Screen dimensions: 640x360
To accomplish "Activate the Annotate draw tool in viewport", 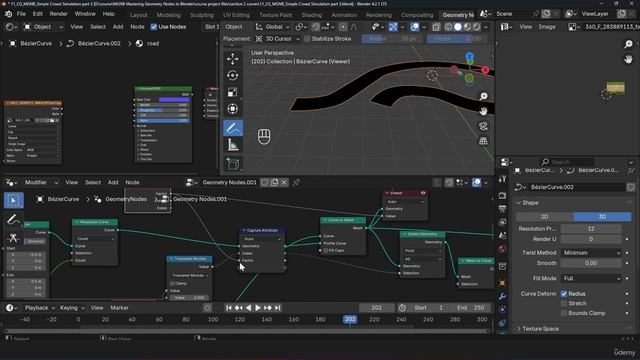I will point(233,128).
